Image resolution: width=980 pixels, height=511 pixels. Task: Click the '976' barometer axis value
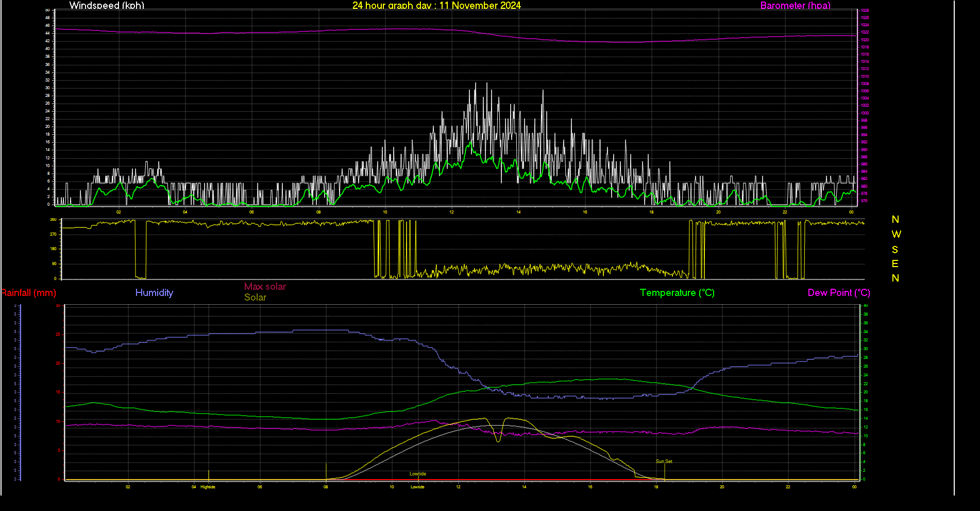coord(864,201)
